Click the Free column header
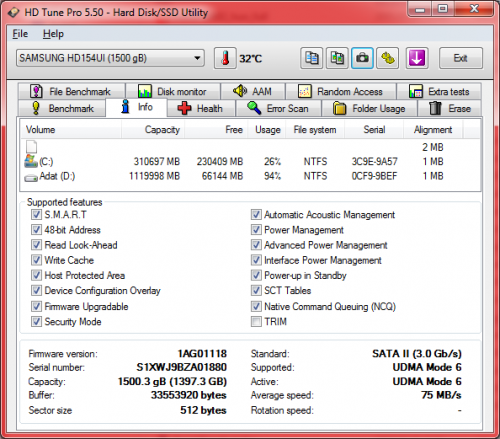This screenshot has height=439, width=500. pyautogui.click(x=216, y=129)
